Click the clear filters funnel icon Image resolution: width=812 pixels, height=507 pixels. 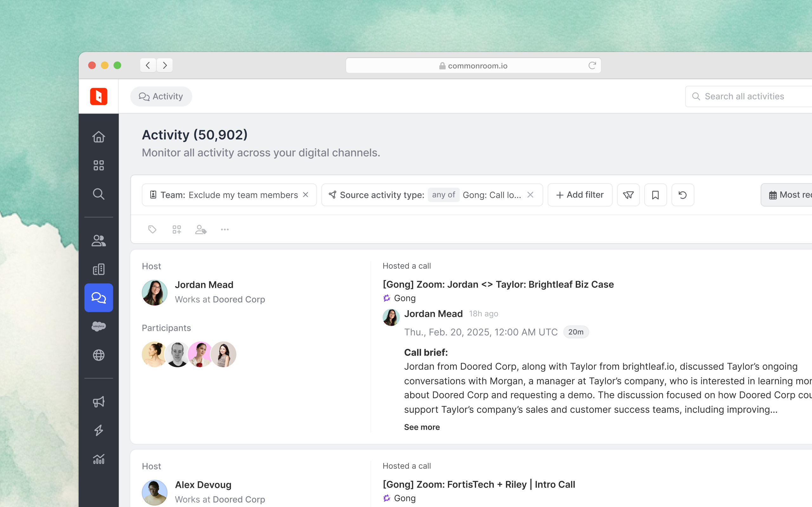(628, 195)
